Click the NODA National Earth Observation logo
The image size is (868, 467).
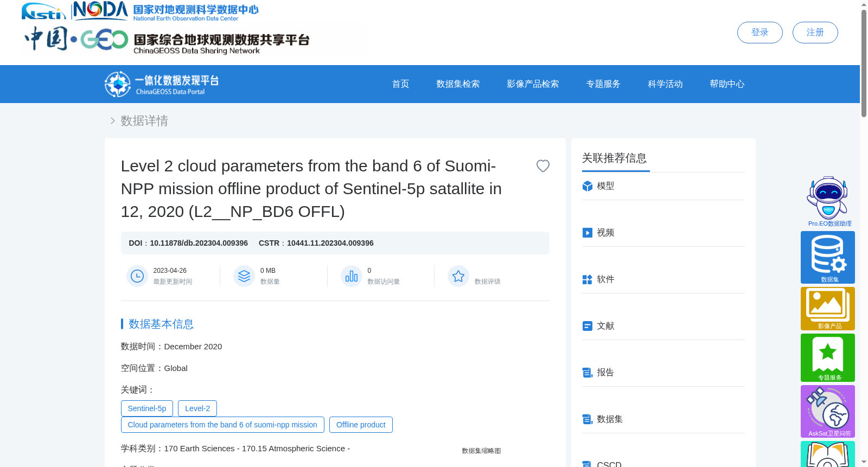165,11
